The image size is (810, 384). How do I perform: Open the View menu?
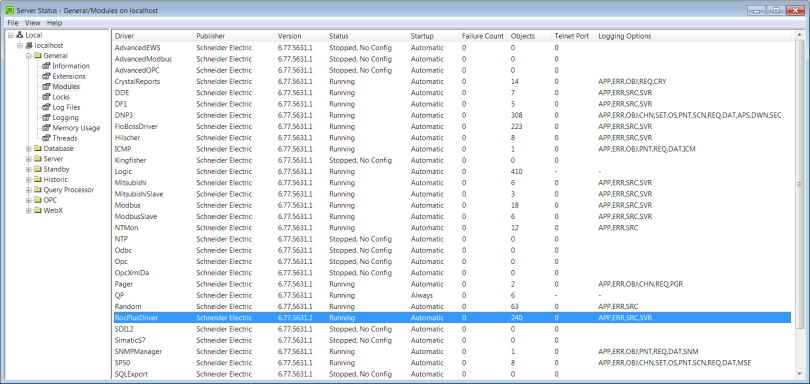[x=33, y=23]
